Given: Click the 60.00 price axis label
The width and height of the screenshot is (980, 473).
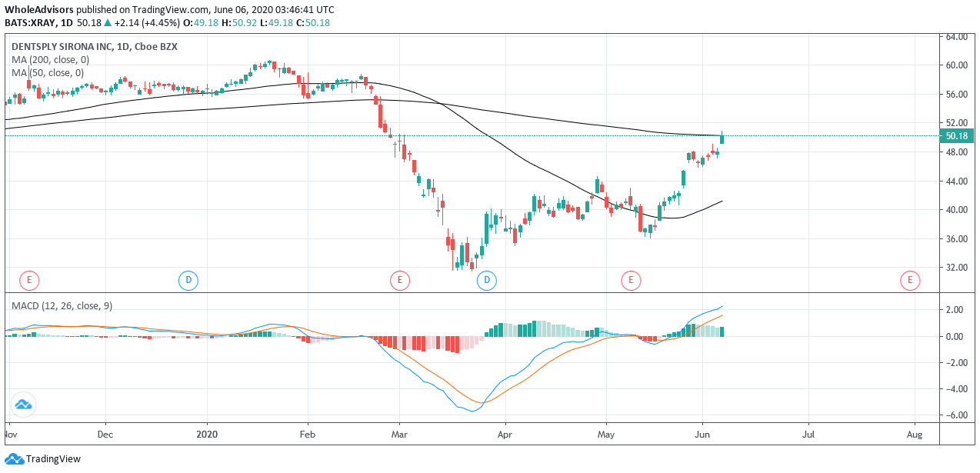Looking at the screenshot, I should click(x=955, y=65).
